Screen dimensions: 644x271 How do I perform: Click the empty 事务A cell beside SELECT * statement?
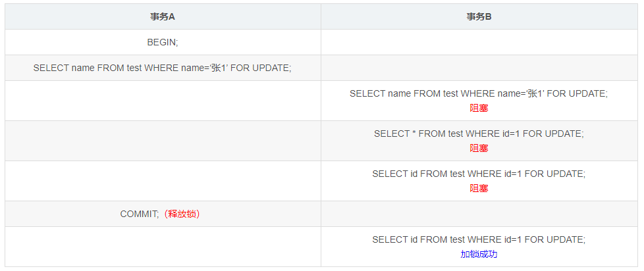(x=163, y=141)
